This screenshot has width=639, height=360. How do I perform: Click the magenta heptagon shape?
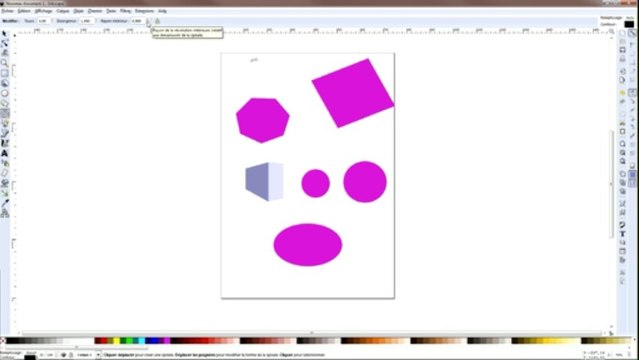[263, 120]
